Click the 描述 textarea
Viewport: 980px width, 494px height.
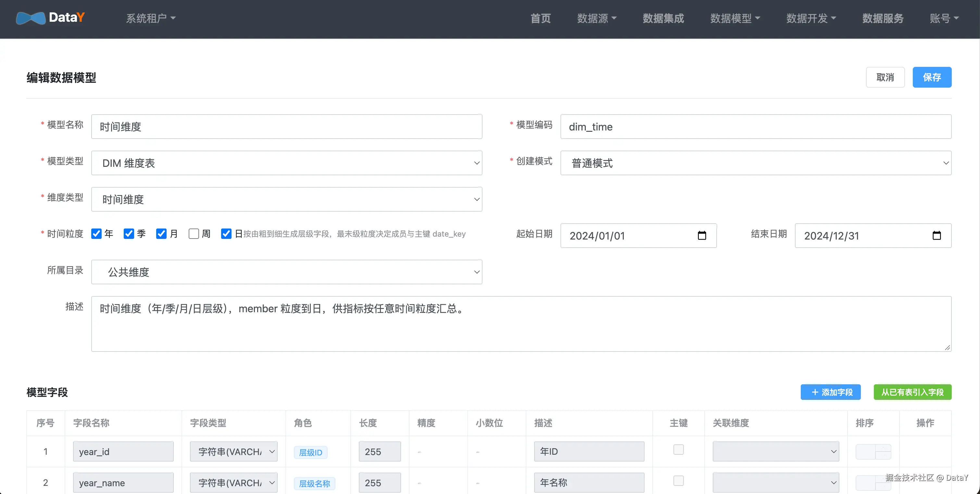(521, 324)
